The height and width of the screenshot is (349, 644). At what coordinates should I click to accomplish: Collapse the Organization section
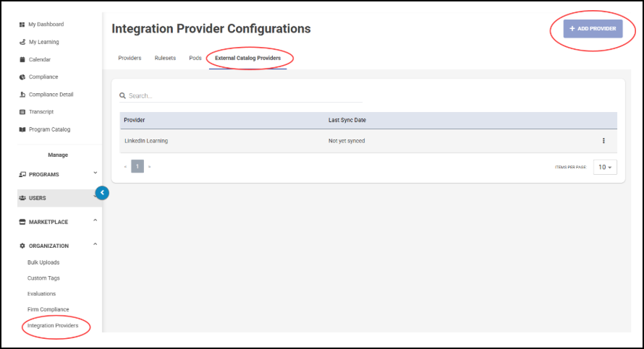(95, 245)
